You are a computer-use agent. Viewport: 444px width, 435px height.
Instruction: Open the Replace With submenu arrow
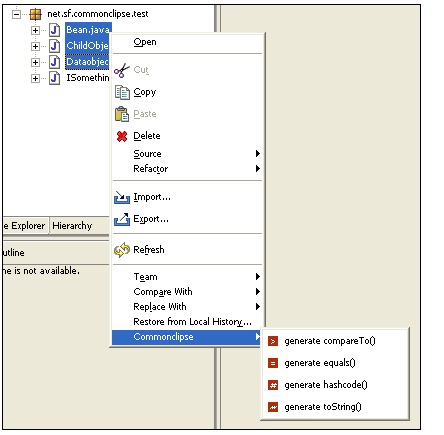coord(258,307)
